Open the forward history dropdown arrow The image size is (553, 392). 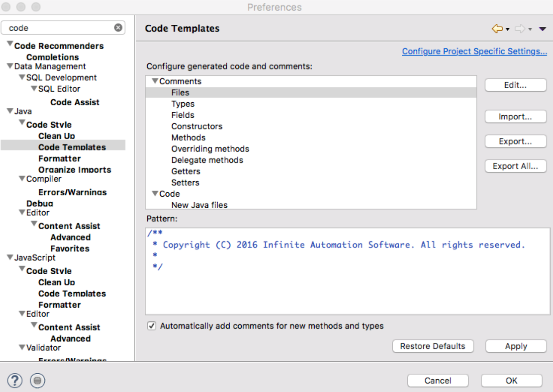530,29
